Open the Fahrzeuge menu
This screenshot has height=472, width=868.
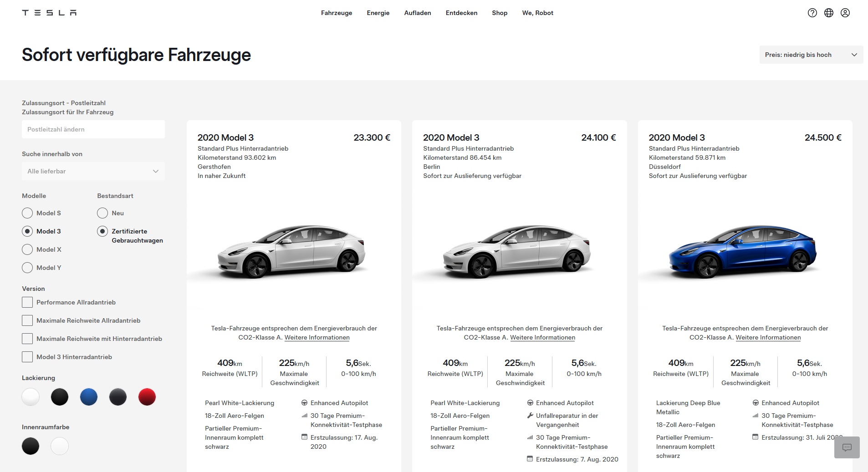pyautogui.click(x=337, y=13)
